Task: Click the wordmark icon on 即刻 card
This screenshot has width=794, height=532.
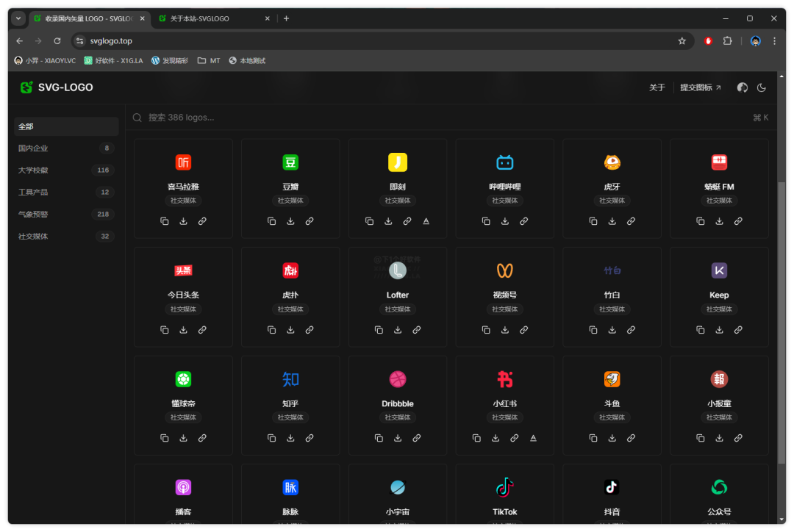Action: [x=426, y=221]
